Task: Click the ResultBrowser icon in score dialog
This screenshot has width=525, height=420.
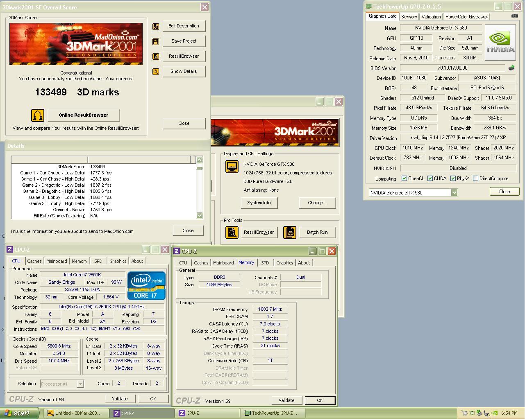Action: tap(156, 56)
